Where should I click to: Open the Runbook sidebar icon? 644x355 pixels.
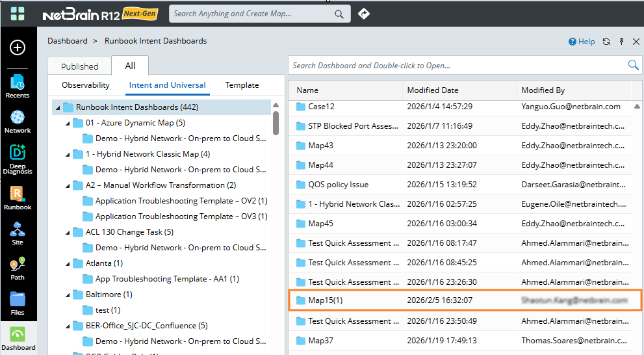(18, 198)
